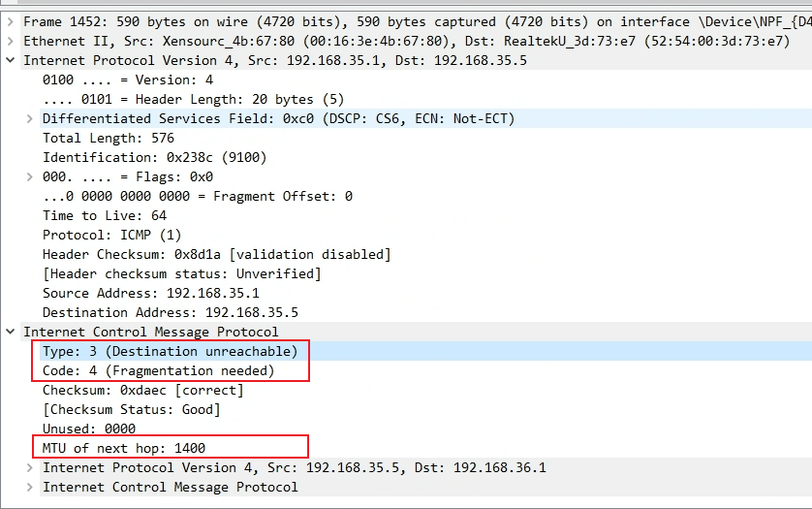The height and width of the screenshot is (509, 812).
Task: Select the Header Checksum: 0x8d1a row
Action: coord(216,254)
